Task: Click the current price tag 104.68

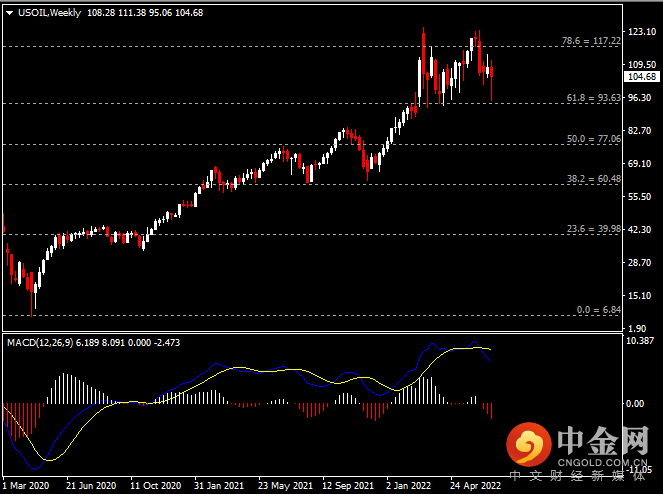Action: click(x=640, y=77)
